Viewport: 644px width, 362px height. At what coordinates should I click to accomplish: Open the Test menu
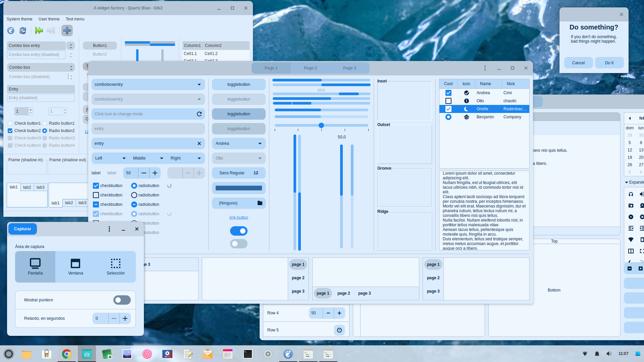coord(75,19)
